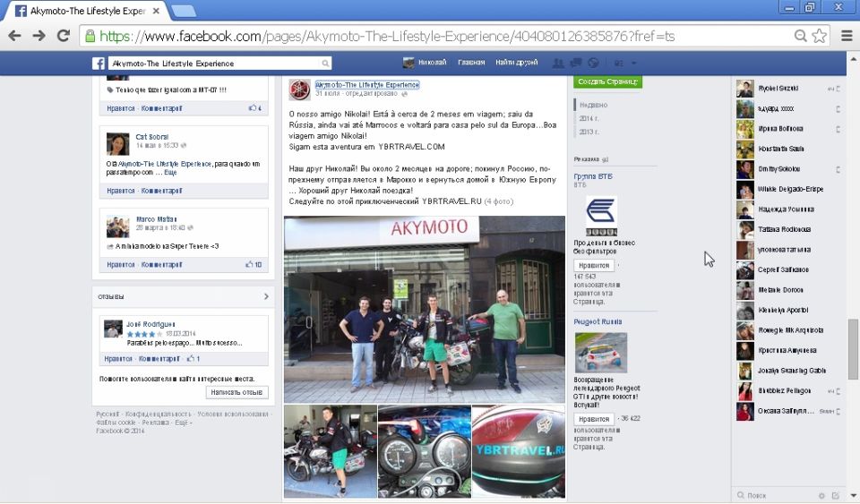The height and width of the screenshot is (504, 860).
Task: Click the thumbs-up count on Marco's post
Action: coord(254,265)
